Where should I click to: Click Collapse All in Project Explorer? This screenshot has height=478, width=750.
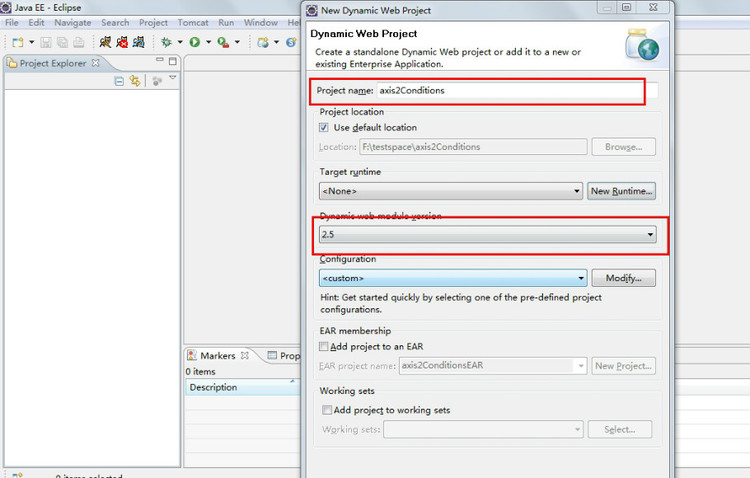click(x=119, y=81)
